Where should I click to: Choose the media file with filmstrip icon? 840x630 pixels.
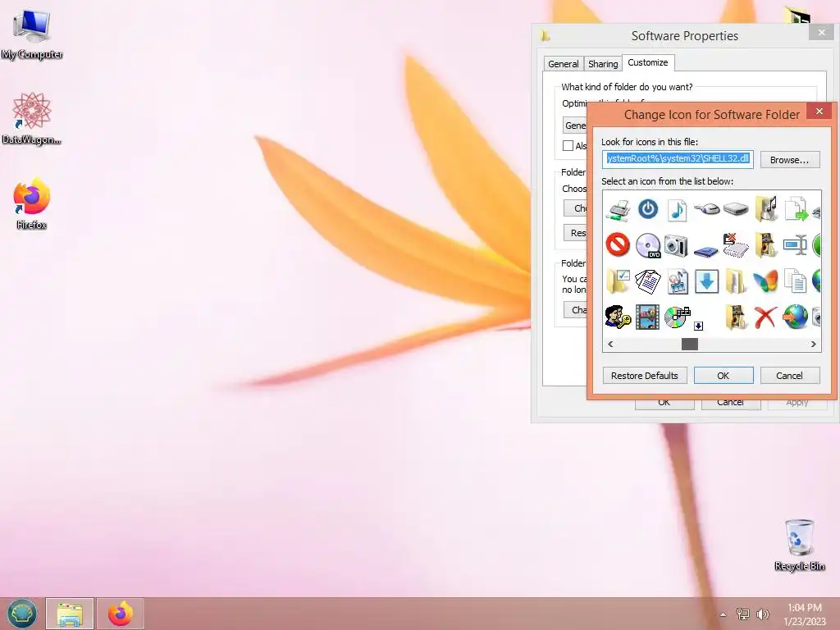pos(677,281)
